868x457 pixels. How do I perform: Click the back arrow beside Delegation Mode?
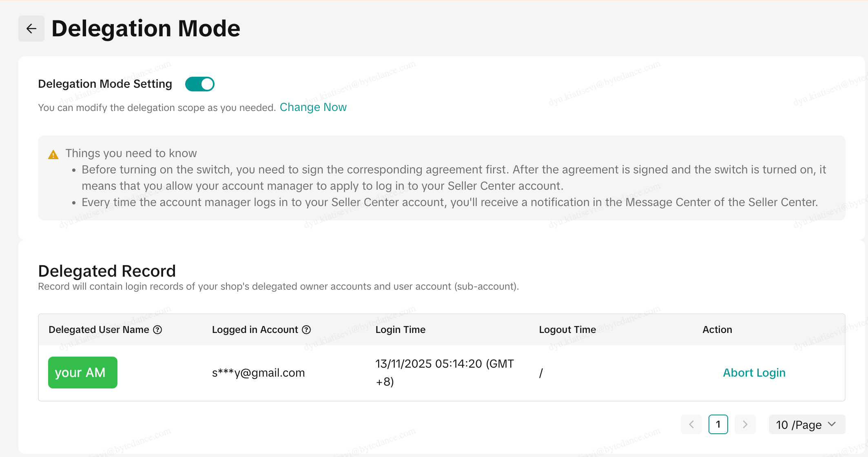click(31, 29)
